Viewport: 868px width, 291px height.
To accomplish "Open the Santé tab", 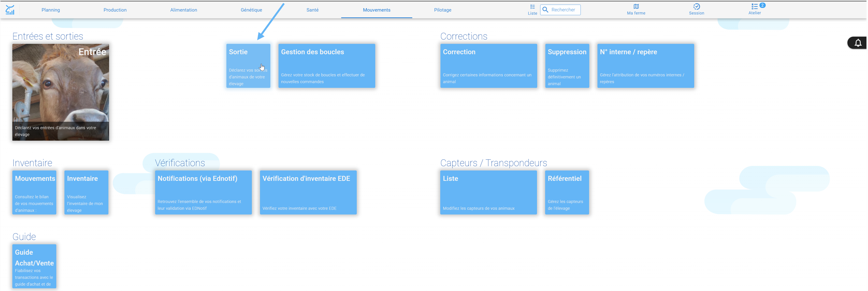I will pos(312,10).
